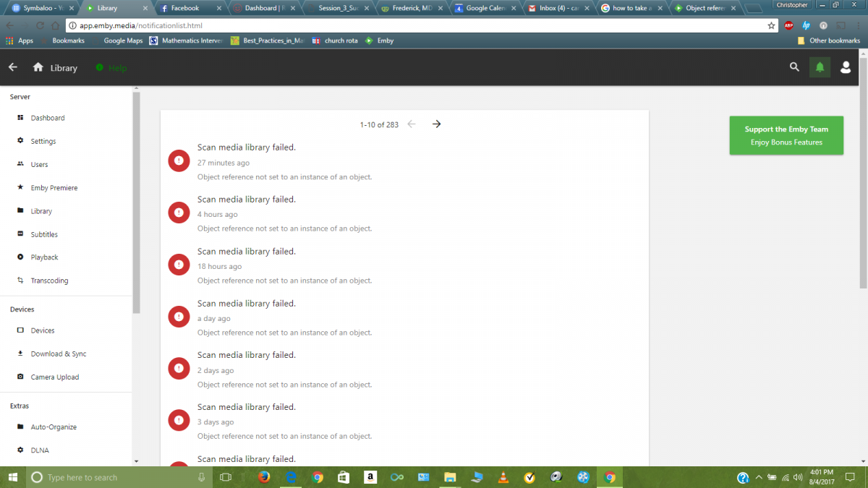Click the sidebar vertical scrollbar
This screenshot has width=868, height=488.
pos(136,202)
